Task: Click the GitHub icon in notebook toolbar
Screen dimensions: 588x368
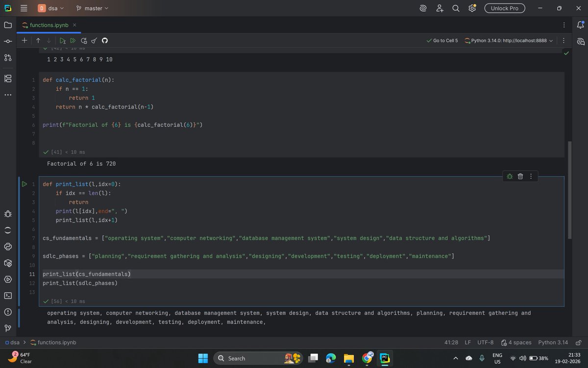Action: pos(104,41)
